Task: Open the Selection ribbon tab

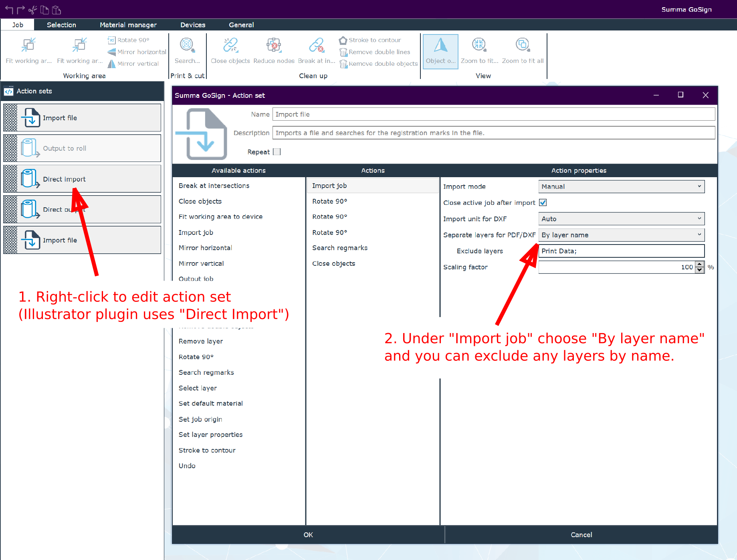Action: [61, 25]
